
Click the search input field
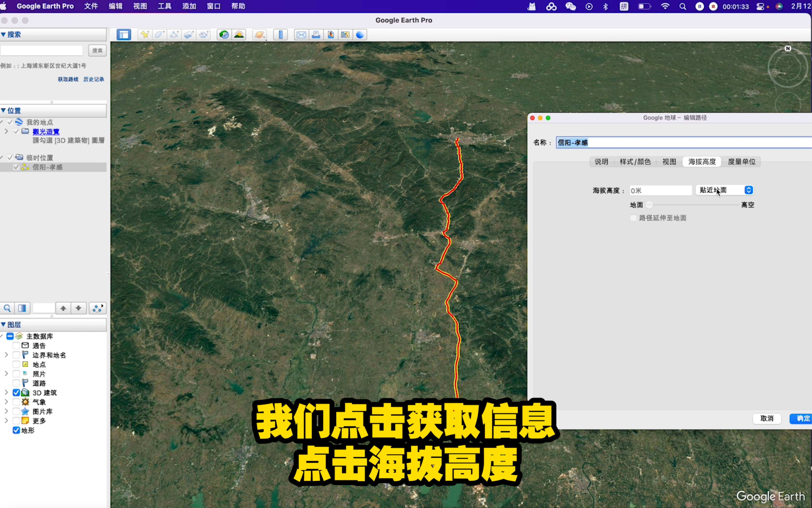[42, 50]
